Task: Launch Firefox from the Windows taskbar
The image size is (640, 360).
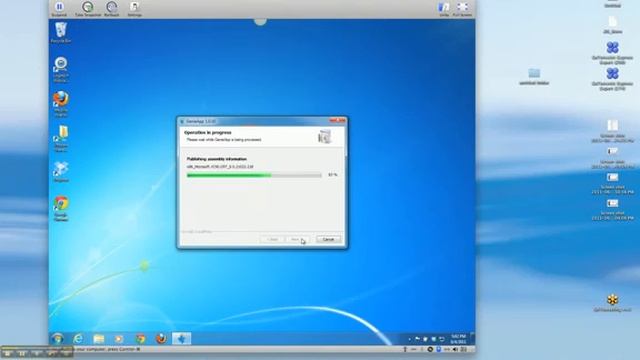Action: pos(161,338)
